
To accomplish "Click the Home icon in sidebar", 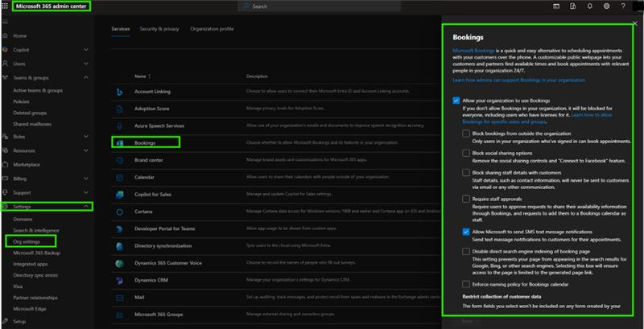I will click(x=5, y=35).
